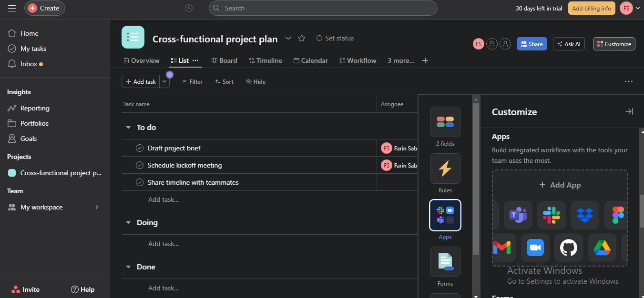Select the Dropbox integration icon

(584, 215)
